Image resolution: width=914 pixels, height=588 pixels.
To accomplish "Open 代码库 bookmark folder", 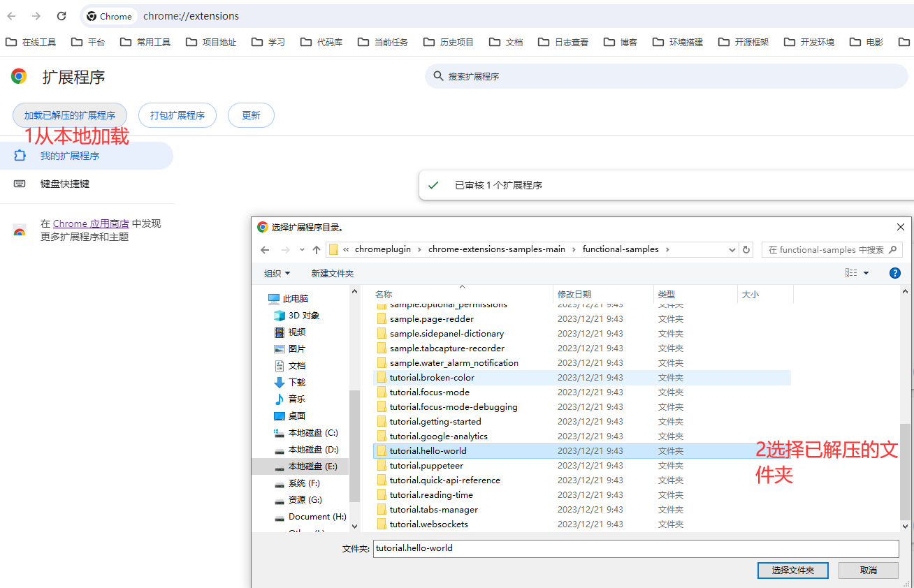I will (x=321, y=42).
